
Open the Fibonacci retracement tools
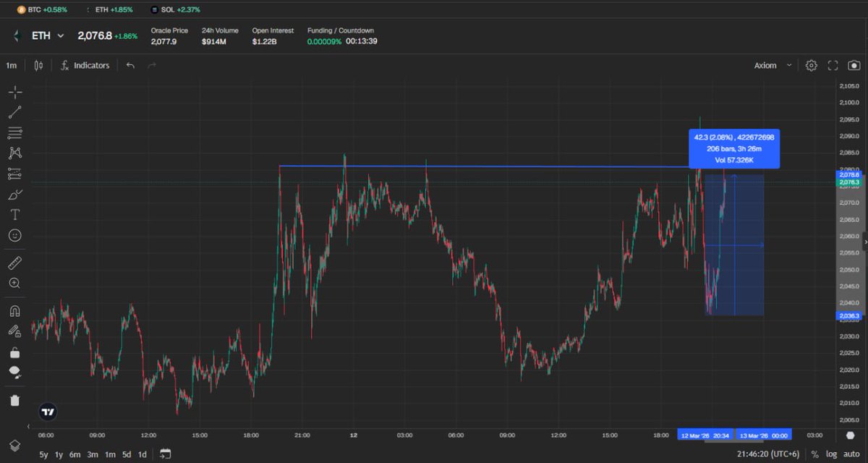pos(15,133)
